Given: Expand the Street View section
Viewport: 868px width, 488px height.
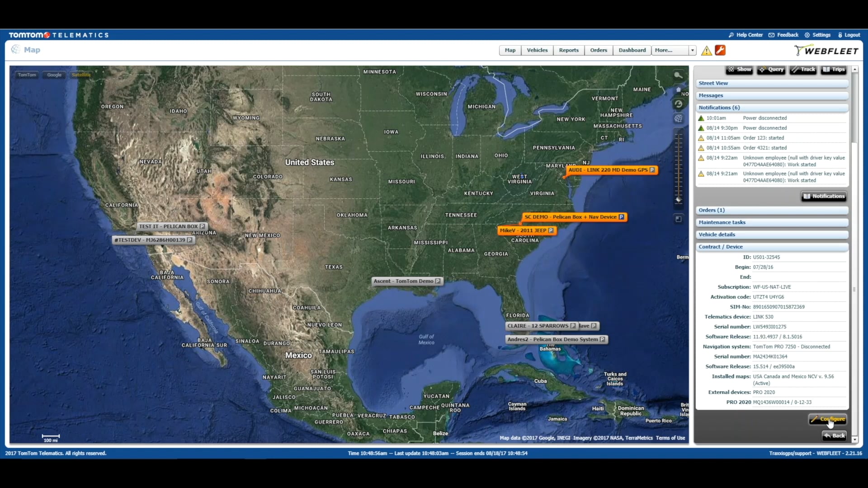Looking at the screenshot, I should [x=772, y=83].
